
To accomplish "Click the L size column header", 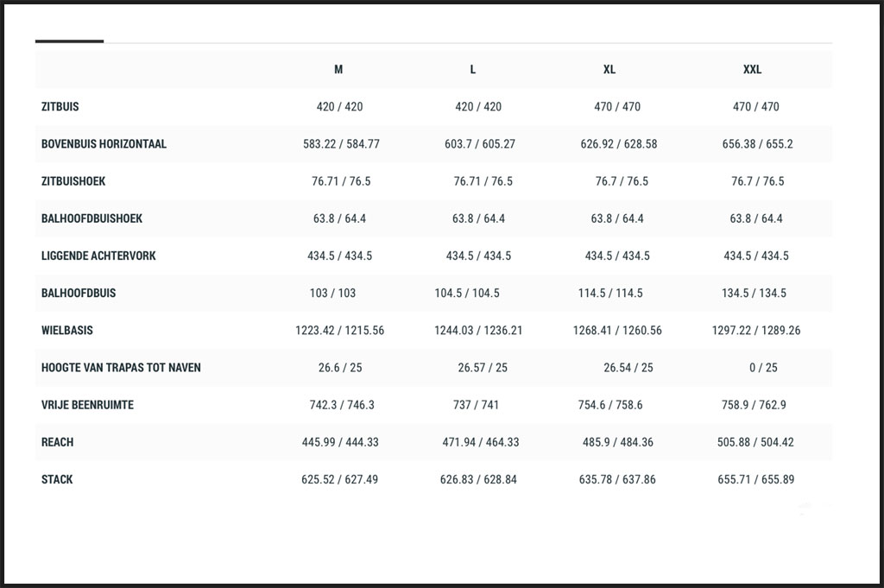I will coord(472,69).
